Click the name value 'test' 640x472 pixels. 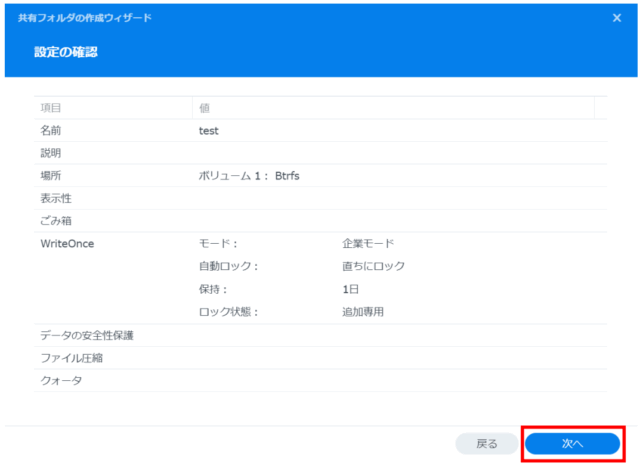(x=209, y=131)
